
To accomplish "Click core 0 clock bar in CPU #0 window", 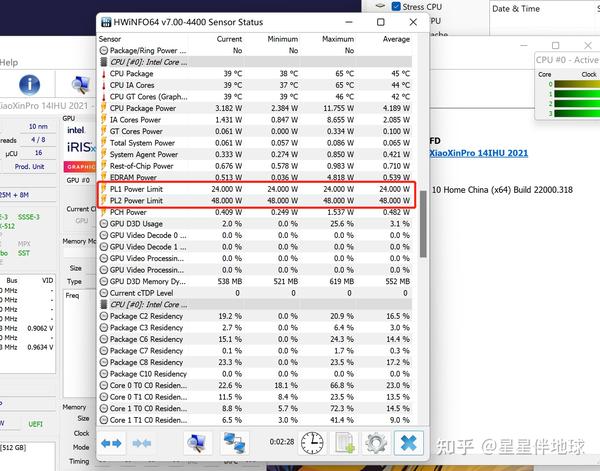I will coord(577,84).
